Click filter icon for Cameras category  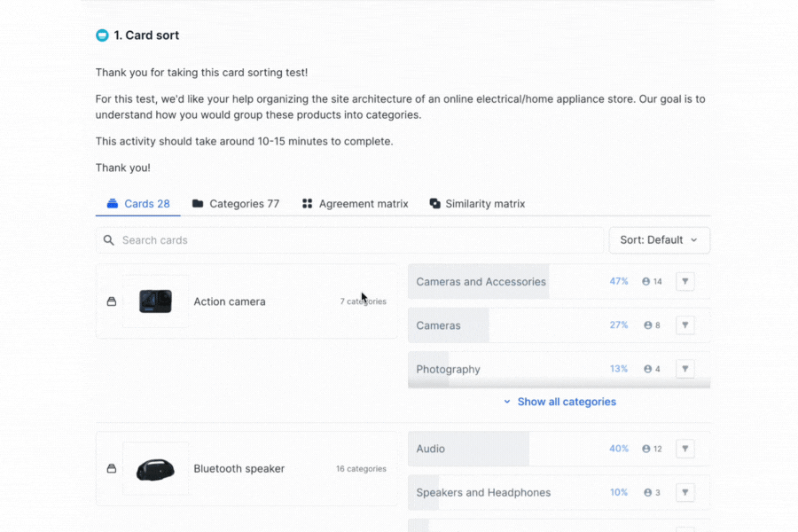tap(685, 325)
